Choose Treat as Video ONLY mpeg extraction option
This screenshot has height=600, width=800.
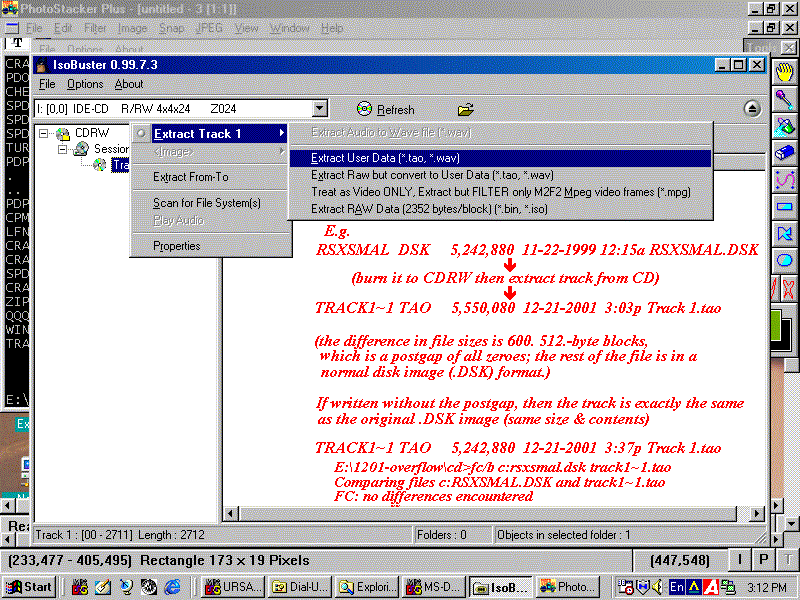pos(500,192)
